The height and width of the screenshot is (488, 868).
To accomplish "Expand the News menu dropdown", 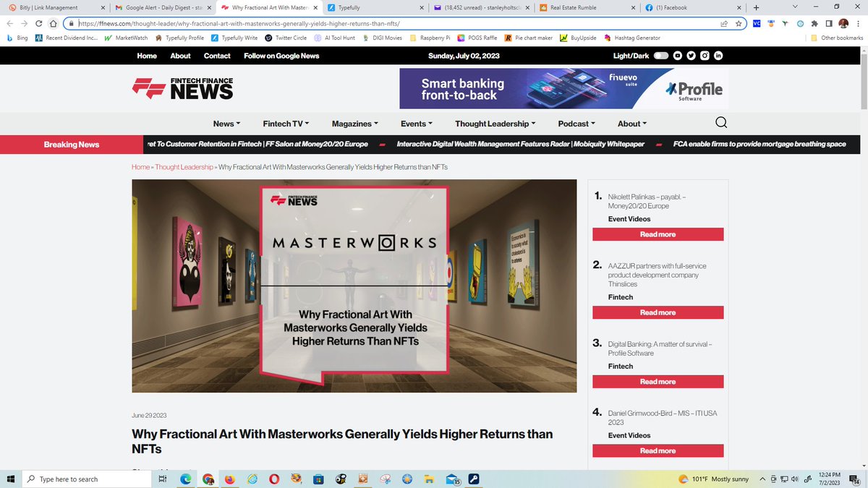I will (226, 124).
